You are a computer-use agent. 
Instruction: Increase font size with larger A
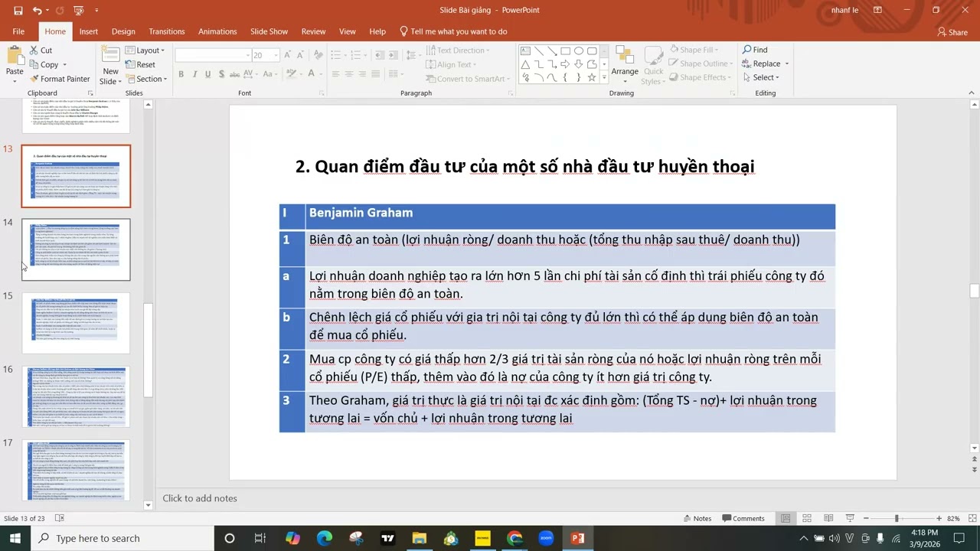288,55
